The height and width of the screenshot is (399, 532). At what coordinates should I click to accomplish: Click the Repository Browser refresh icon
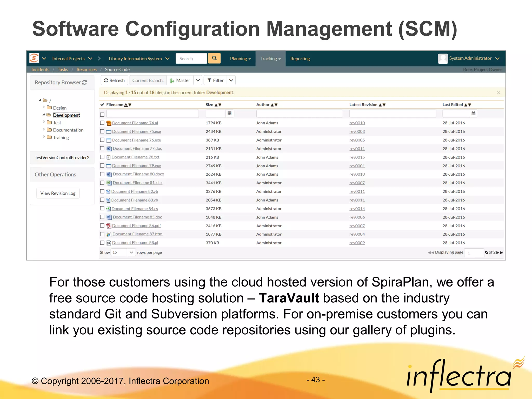(x=84, y=82)
